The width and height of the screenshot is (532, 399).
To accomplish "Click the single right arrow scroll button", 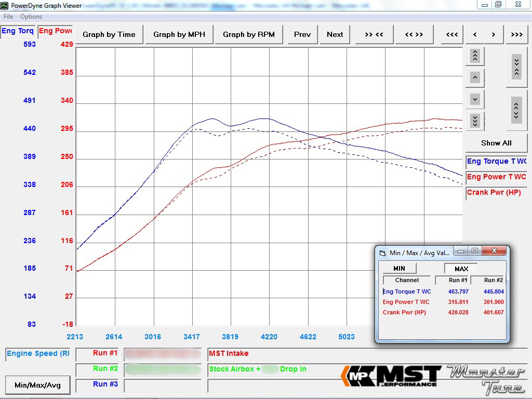I will coord(494,34).
